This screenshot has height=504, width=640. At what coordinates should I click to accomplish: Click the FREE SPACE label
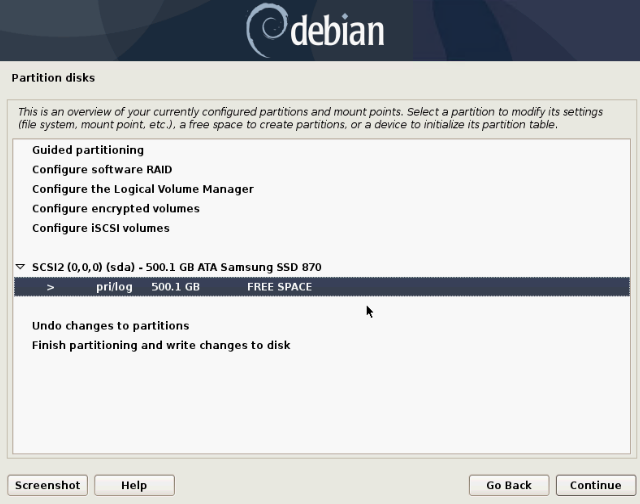coord(279,287)
